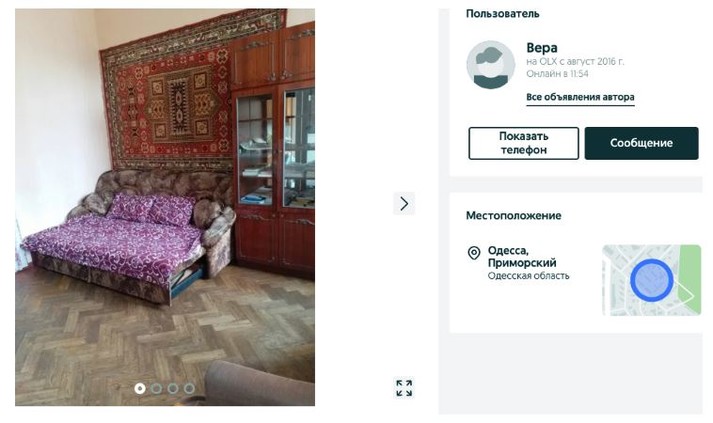This screenshot has width=713, height=423.
Task: Open the photo in fullscreen view
Action: tap(404, 388)
